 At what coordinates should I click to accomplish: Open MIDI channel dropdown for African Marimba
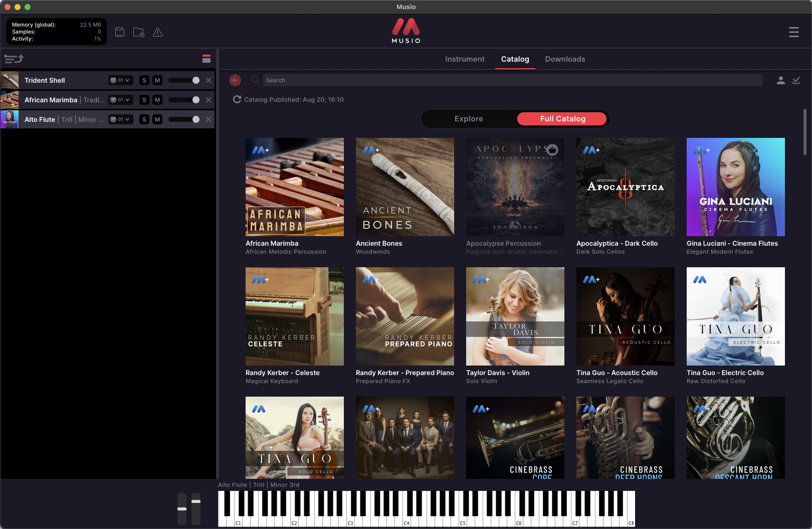tap(120, 100)
